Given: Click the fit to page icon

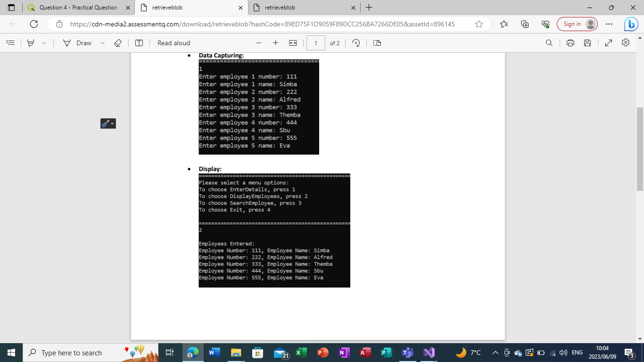Looking at the screenshot, I should tap(293, 43).
